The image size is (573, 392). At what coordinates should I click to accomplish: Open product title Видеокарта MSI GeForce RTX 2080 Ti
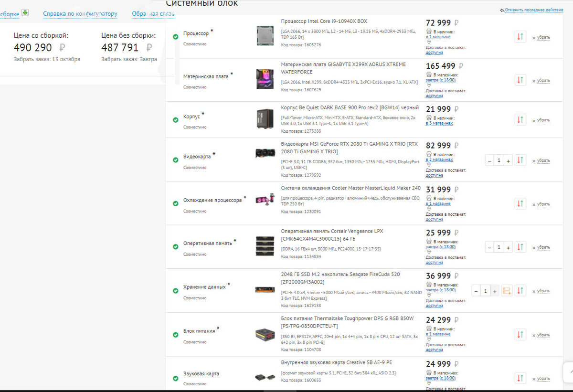349,148
